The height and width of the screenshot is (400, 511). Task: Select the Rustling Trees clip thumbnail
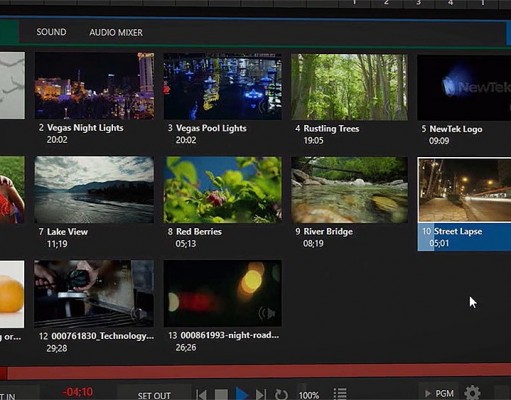click(x=349, y=87)
